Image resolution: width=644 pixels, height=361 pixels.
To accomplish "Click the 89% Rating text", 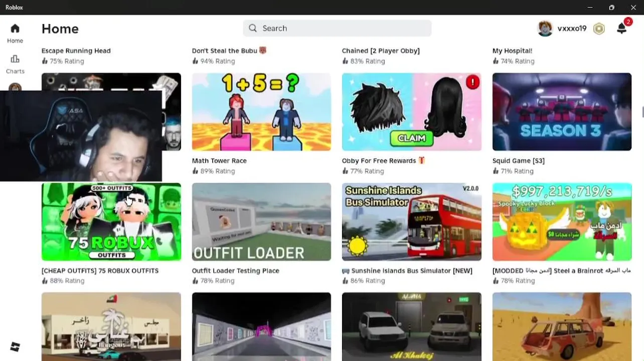I will pos(217,171).
